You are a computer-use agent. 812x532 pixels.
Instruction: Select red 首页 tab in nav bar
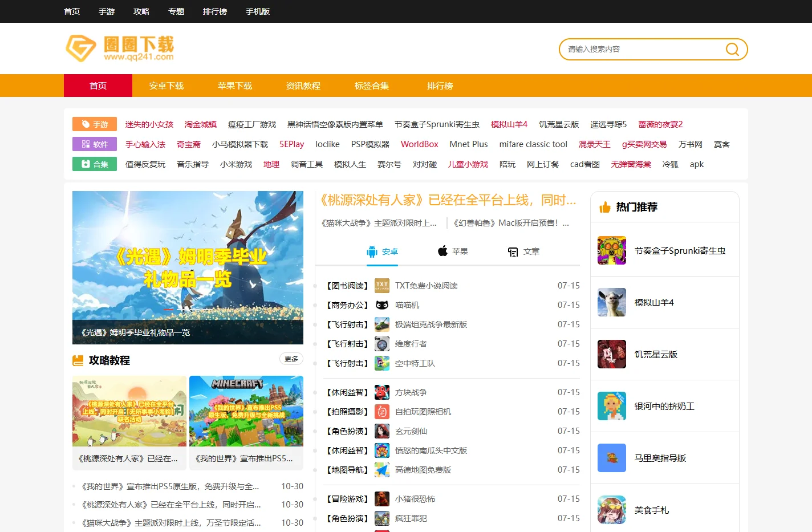tap(98, 86)
